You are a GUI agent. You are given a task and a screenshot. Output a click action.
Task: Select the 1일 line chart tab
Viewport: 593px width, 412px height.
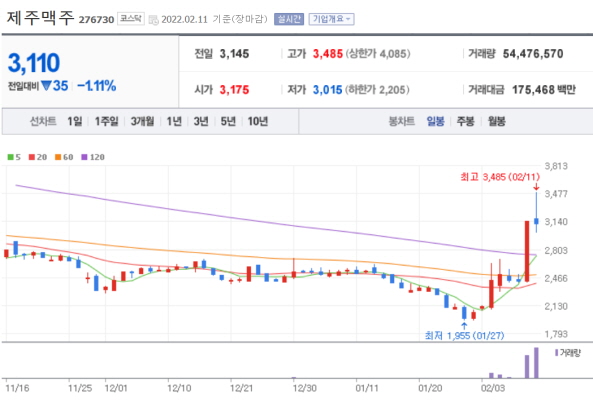tap(75, 121)
